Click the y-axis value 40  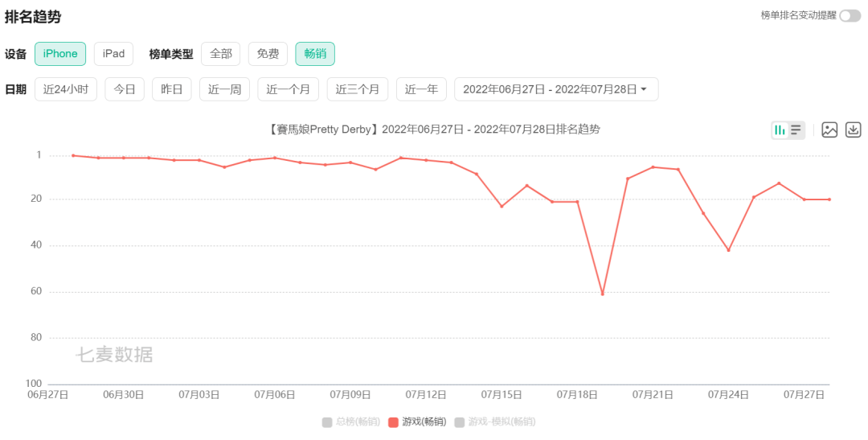point(36,245)
